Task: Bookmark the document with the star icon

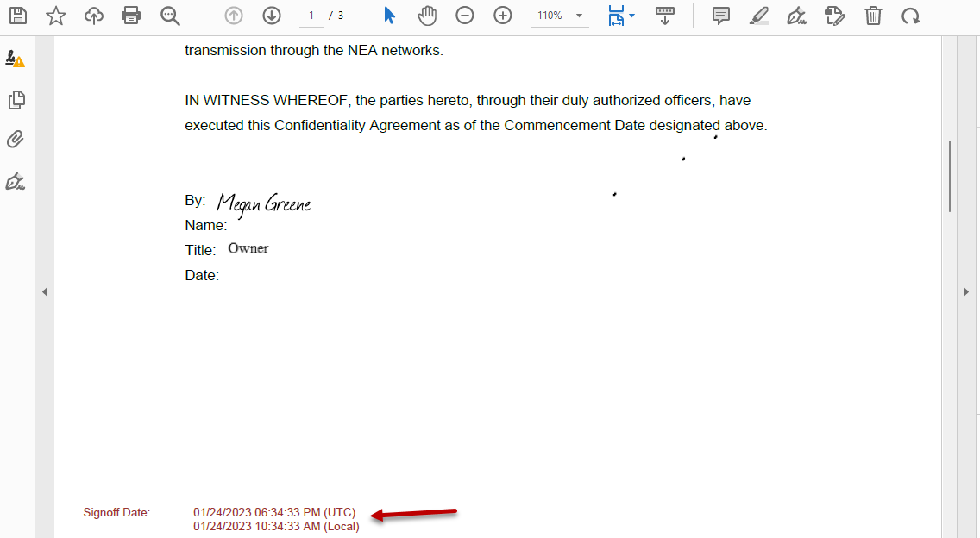Action: [56, 16]
